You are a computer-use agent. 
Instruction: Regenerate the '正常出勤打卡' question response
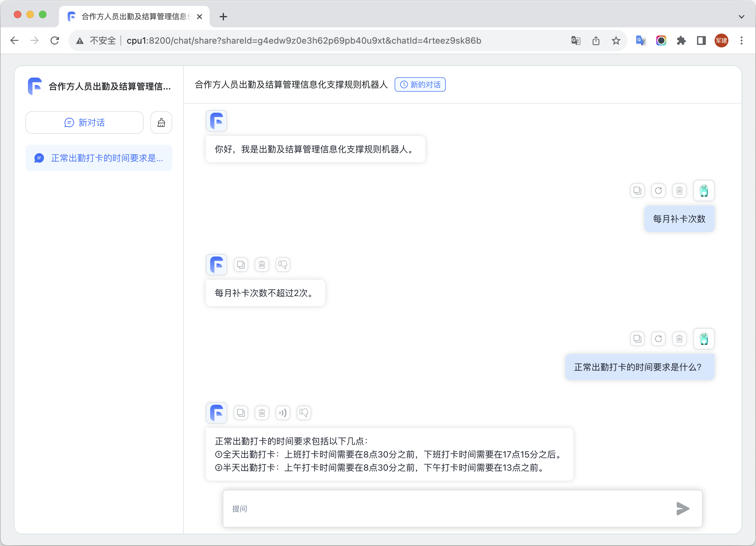point(658,339)
